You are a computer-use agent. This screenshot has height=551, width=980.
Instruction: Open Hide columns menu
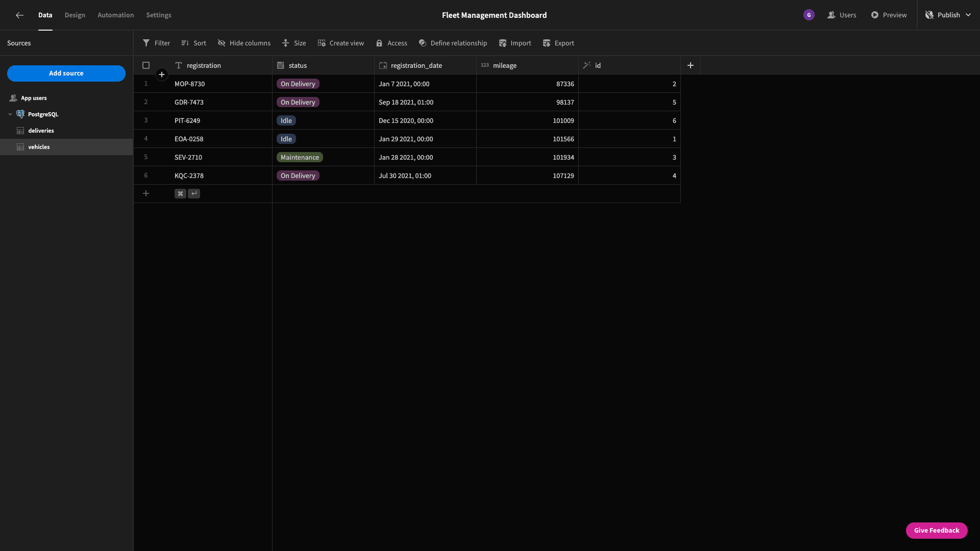(x=244, y=43)
